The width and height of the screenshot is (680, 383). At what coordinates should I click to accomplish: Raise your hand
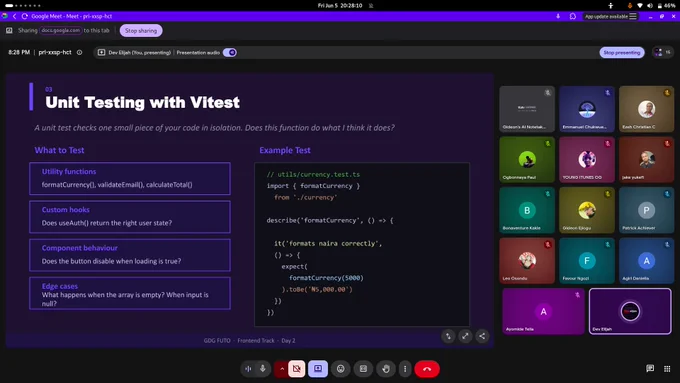click(x=386, y=369)
